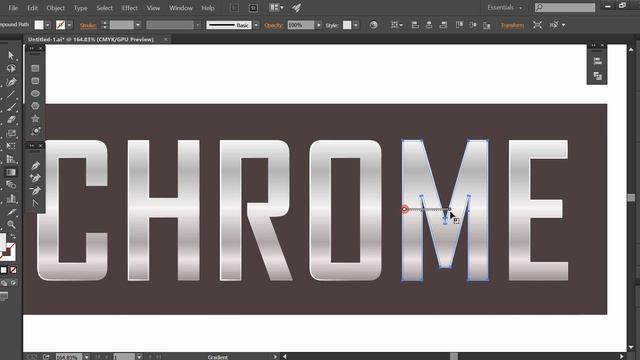The image size is (640, 360).
Task: Open the Select menu
Action: (x=104, y=8)
